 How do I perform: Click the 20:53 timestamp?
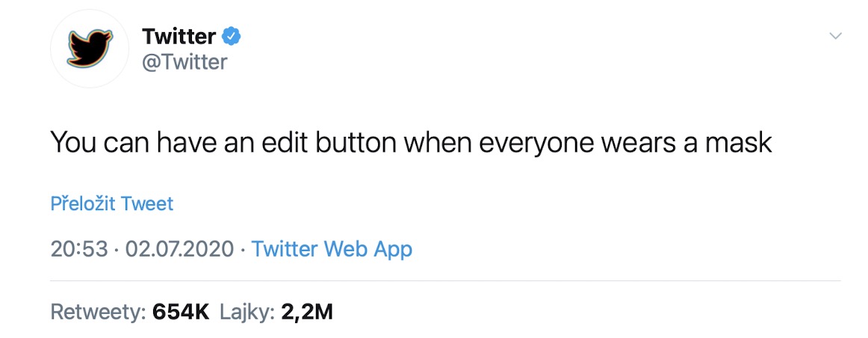pyautogui.click(x=79, y=249)
